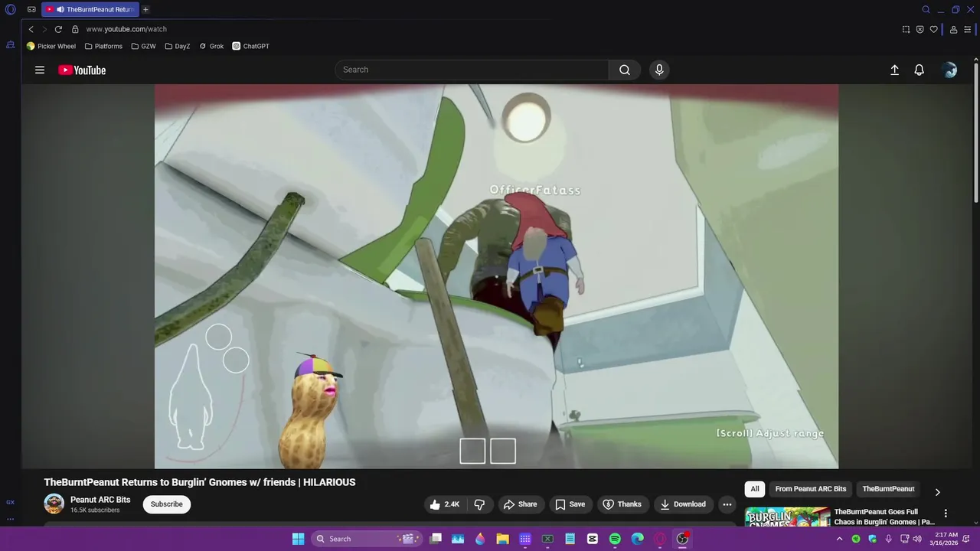Dislike this video

click(x=479, y=504)
